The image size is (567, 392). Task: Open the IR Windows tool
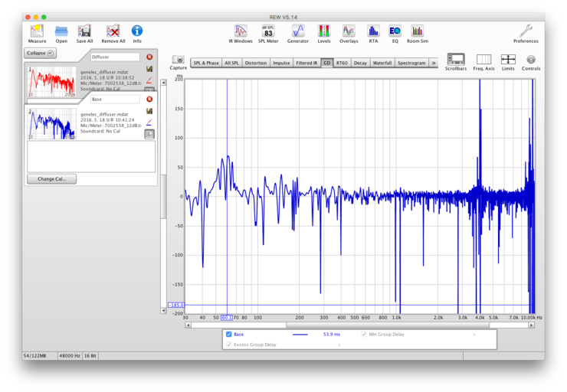[242, 32]
